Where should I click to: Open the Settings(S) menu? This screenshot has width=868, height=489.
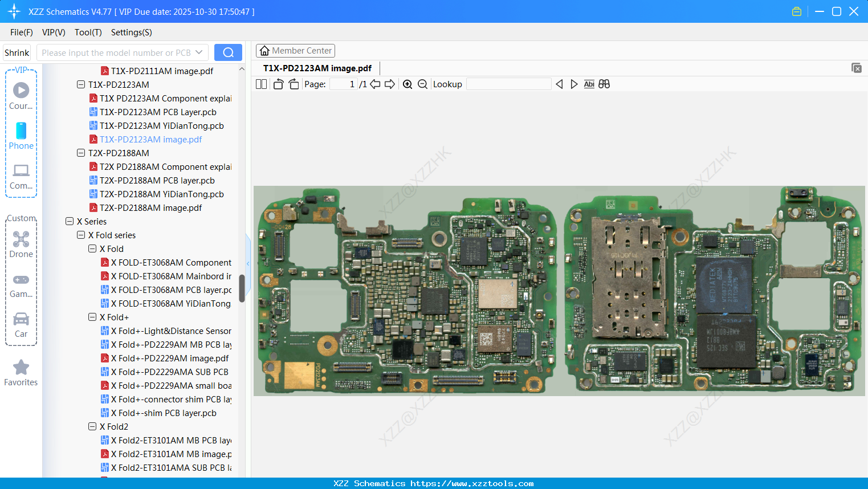[132, 32]
